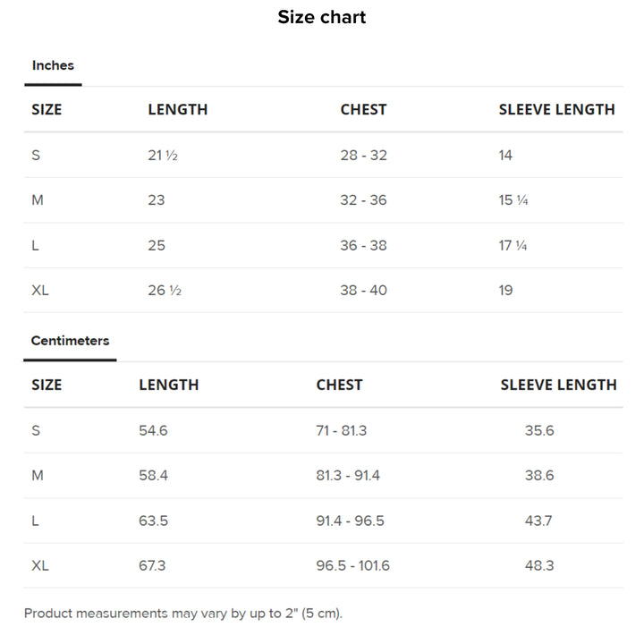Screen dimensions: 644x644
Task: Click the 36 - 38 chest cell
Action: pyautogui.click(x=363, y=245)
